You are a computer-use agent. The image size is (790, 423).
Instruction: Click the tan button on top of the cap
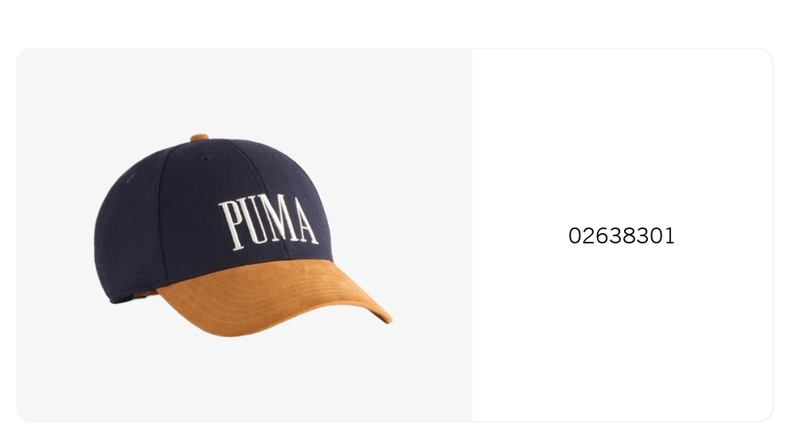pyautogui.click(x=200, y=137)
